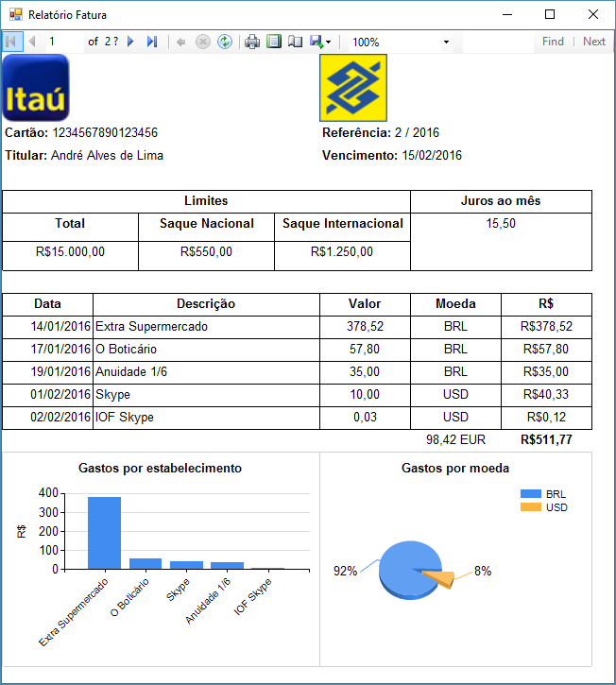Open the page setup dialog
Image resolution: width=616 pixels, height=685 pixels.
pos(295,42)
